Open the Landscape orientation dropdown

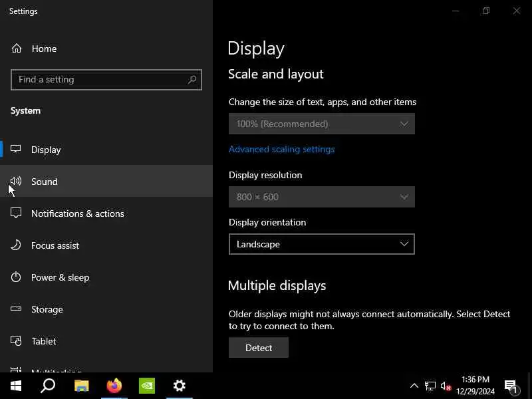322,244
